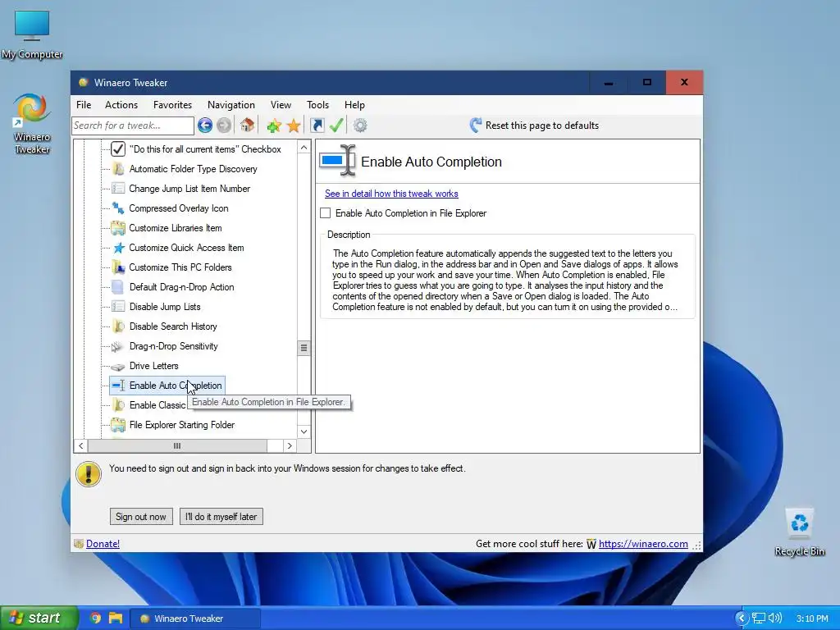Click the reset arrow icon beside Reset this page
Screen dimensions: 840x630
click(x=475, y=126)
